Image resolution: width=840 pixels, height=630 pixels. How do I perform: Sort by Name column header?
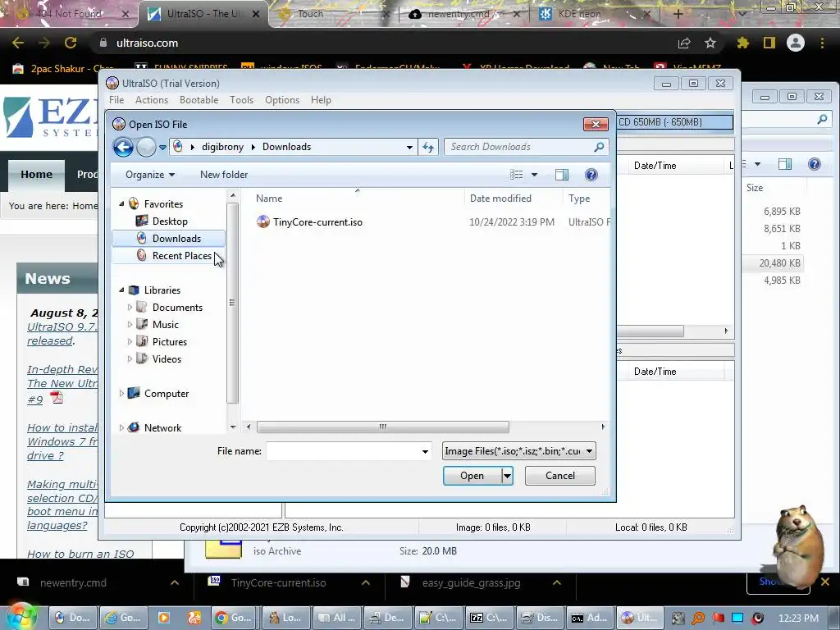point(269,199)
